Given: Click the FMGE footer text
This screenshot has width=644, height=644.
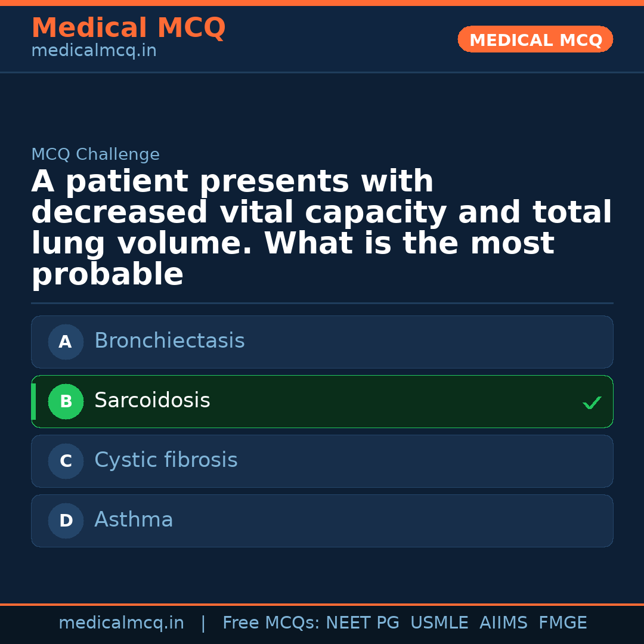Looking at the screenshot, I should tap(562, 623).
